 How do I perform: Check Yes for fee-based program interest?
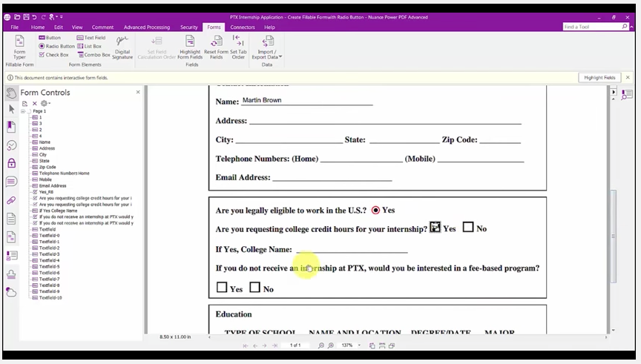222,287
